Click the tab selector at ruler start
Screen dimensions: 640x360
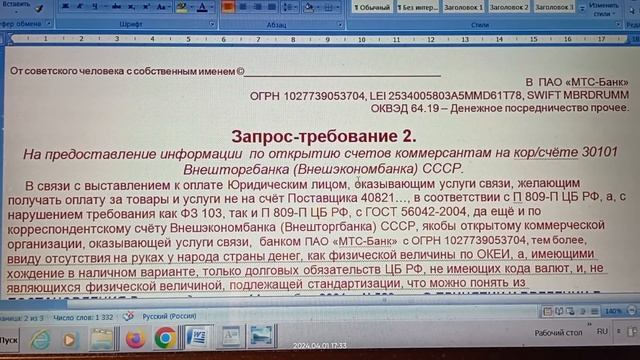pyautogui.click(x=2, y=39)
